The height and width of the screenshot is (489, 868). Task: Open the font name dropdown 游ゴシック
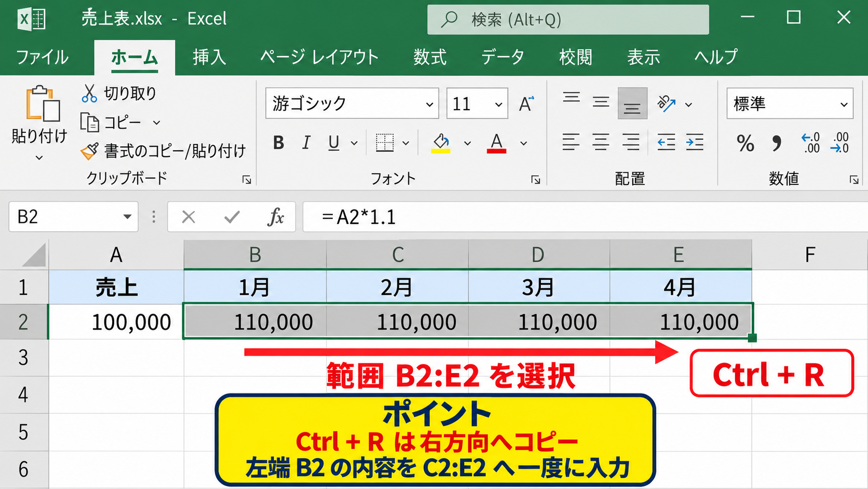point(429,104)
